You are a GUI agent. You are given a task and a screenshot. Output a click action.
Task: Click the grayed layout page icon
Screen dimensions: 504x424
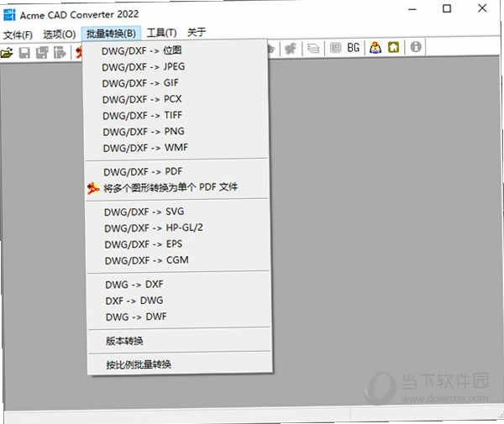[x=335, y=48]
